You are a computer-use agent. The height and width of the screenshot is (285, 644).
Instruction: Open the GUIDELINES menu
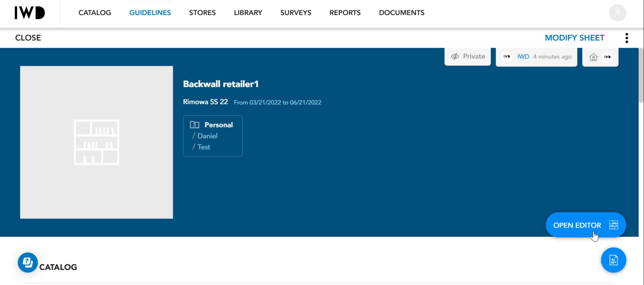pyautogui.click(x=150, y=13)
